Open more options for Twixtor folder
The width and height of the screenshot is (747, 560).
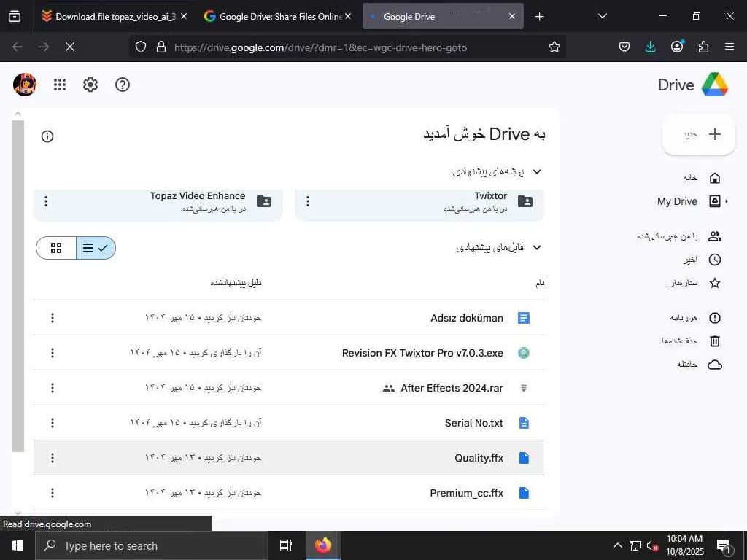[x=308, y=201]
